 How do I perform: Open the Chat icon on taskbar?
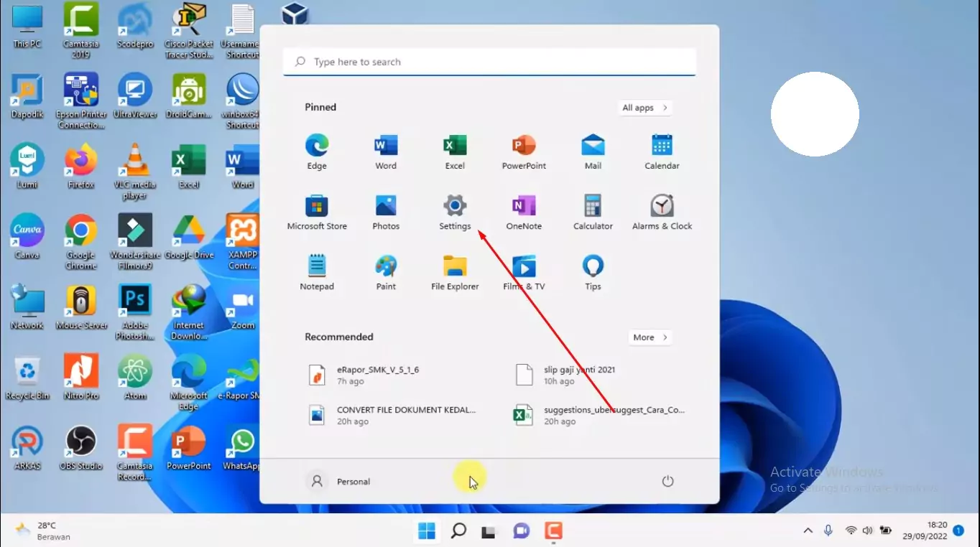pos(521,531)
